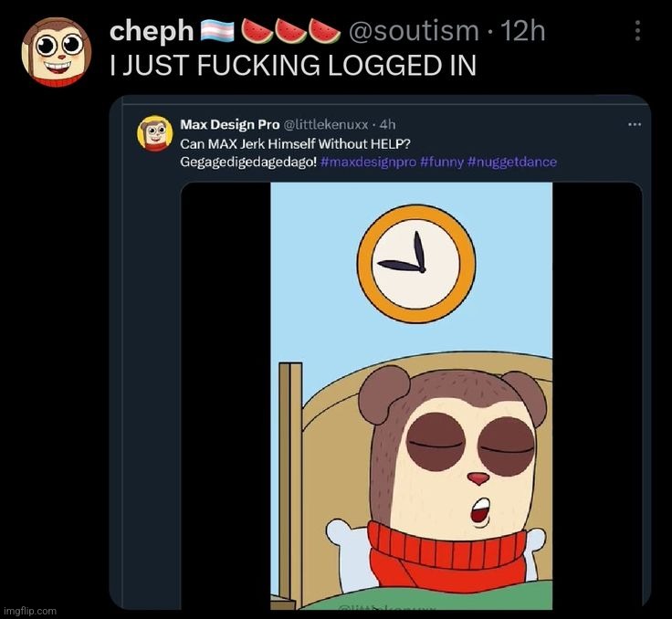
Task: Select the #nuggetdance hashtag
Action: 513,162
